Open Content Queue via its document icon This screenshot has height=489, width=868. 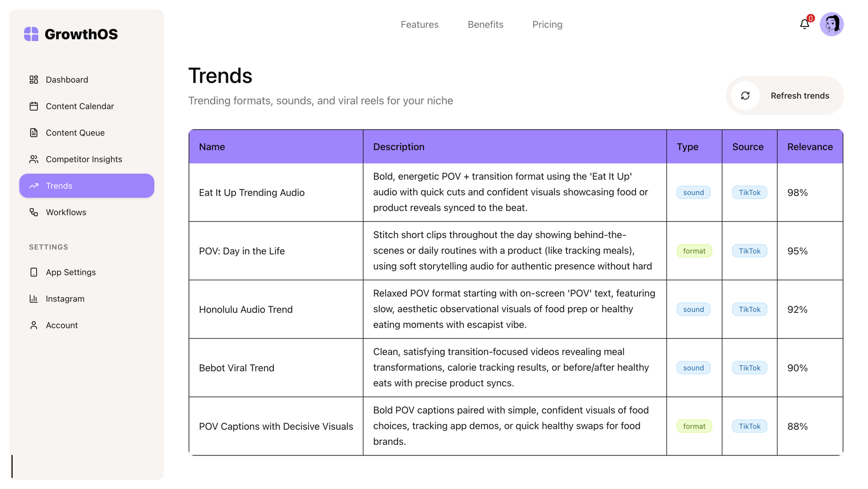[x=34, y=132]
